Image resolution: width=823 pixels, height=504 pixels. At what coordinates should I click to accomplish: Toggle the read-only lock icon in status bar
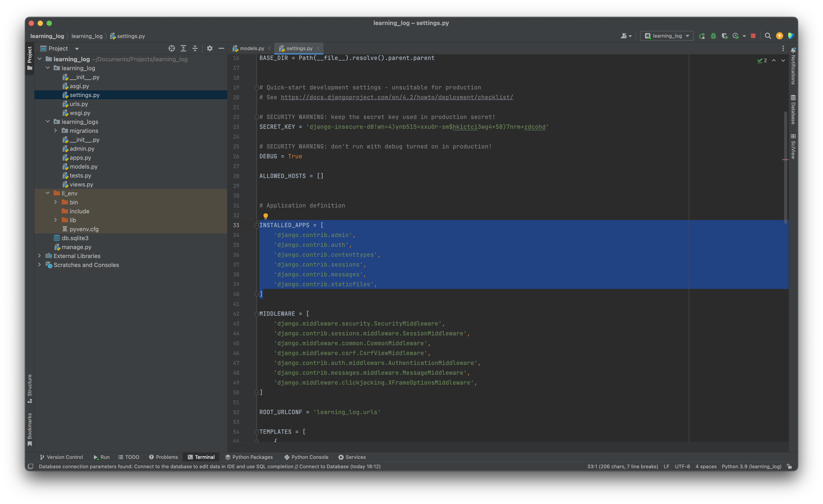click(x=789, y=466)
